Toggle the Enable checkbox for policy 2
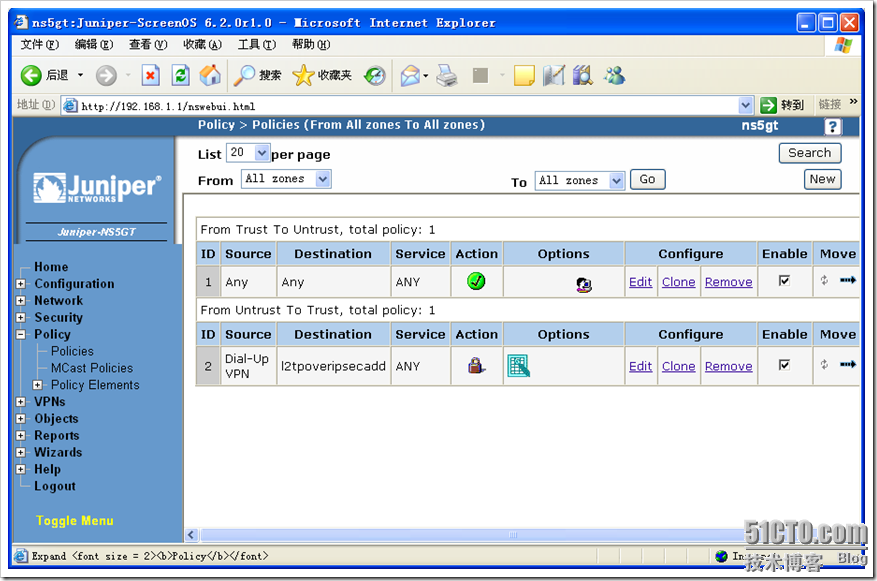The image size is (877, 581). coord(784,365)
